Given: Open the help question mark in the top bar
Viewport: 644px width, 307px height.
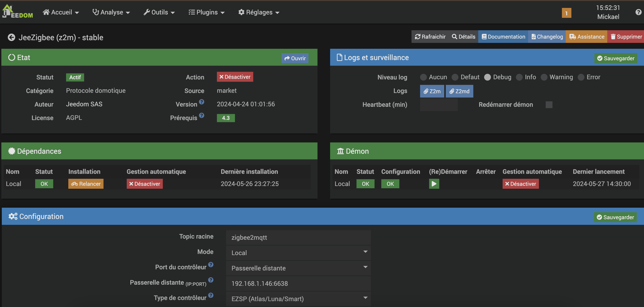Looking at the screenshot, I should pos(638,12).
